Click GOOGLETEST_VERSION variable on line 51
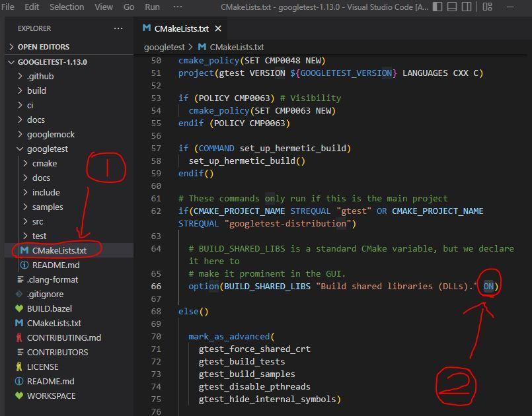 click(346, 73)
